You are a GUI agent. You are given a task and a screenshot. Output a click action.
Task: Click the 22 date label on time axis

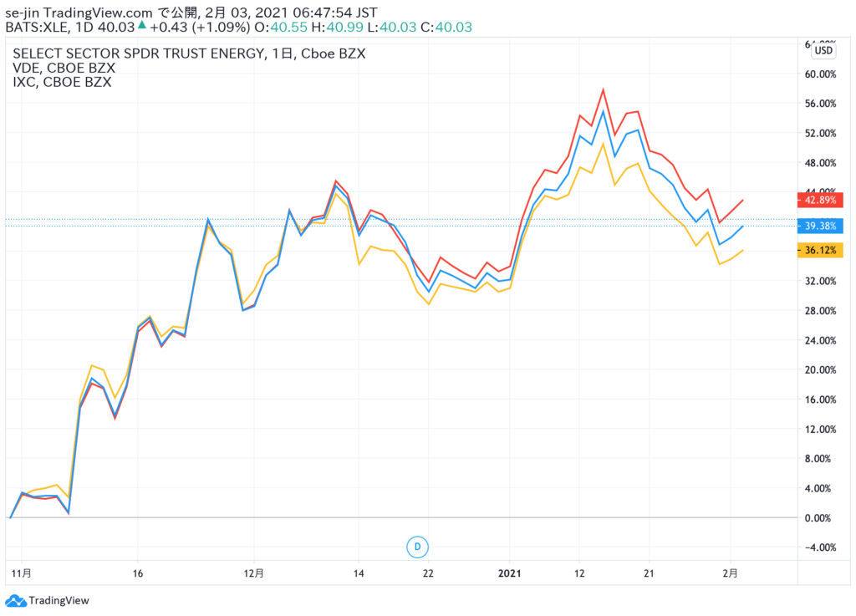pyautogui.click(x=429, y=573)
